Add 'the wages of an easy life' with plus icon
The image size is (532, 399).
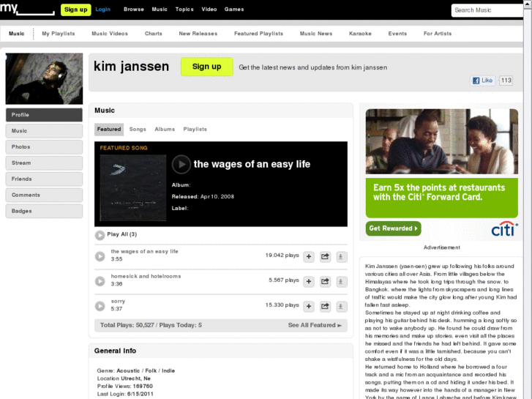[309, 257]
